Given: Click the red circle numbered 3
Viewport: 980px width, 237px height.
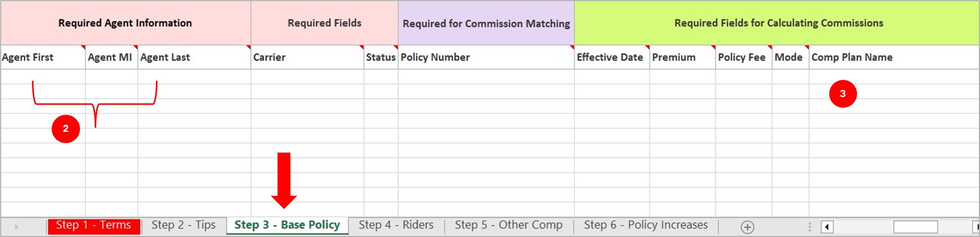Looking at the screenshot, I should pyautogui.click(x=843, y=93).
